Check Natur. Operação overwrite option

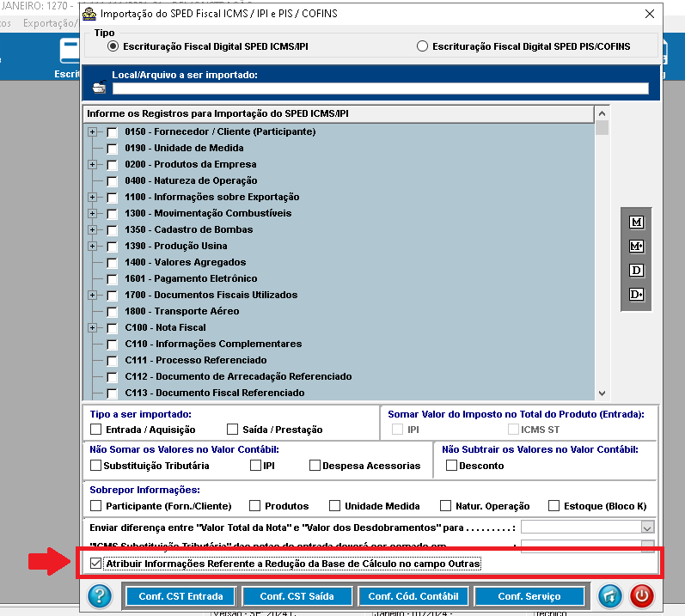coord(445,505)
